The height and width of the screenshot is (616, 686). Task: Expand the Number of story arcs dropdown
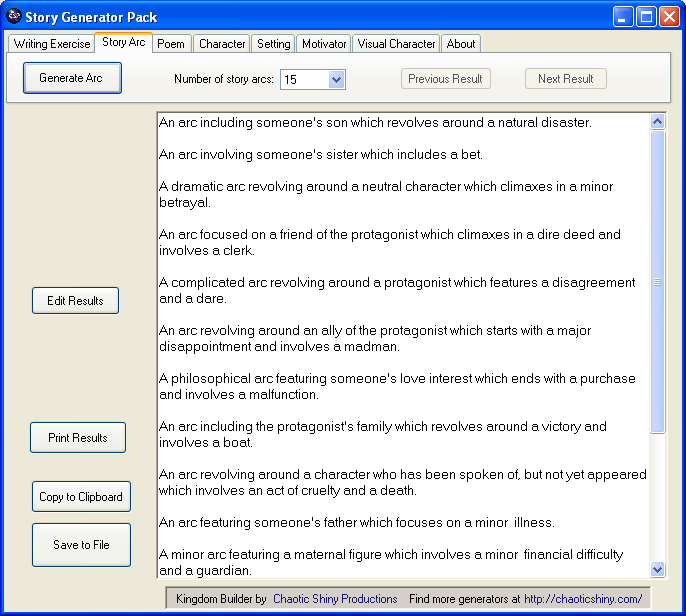336,80
